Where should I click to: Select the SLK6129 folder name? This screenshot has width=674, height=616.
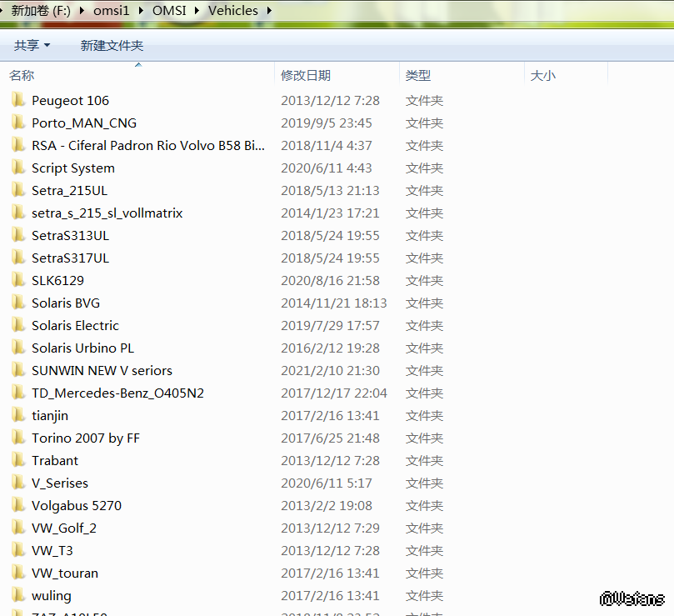pyautogui.click(x=58, y=280)
